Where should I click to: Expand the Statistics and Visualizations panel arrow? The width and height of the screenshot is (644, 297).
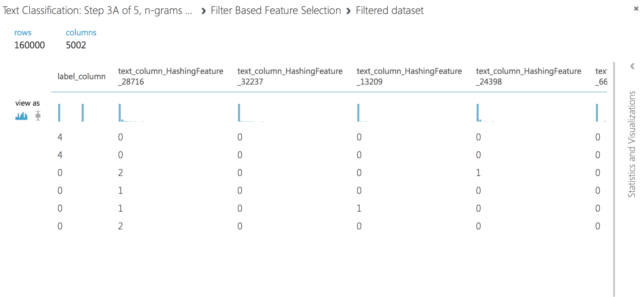pos(632,66)
